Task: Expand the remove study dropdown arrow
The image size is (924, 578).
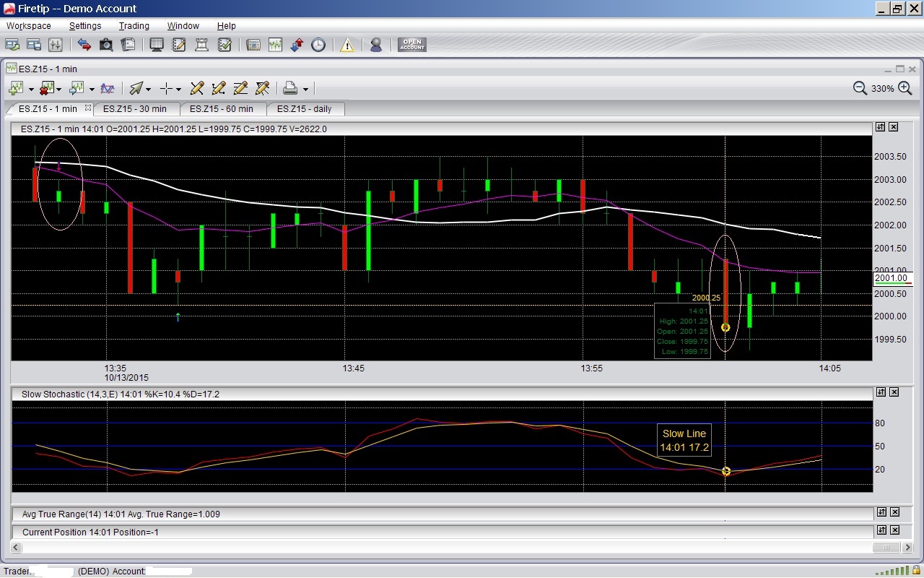Action: point(59,89)
